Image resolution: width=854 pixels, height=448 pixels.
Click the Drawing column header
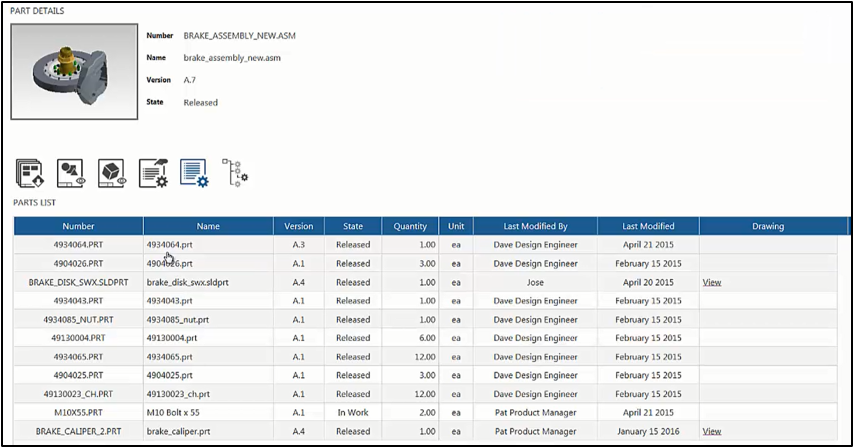pyautogui.click(x=768, y=226)
